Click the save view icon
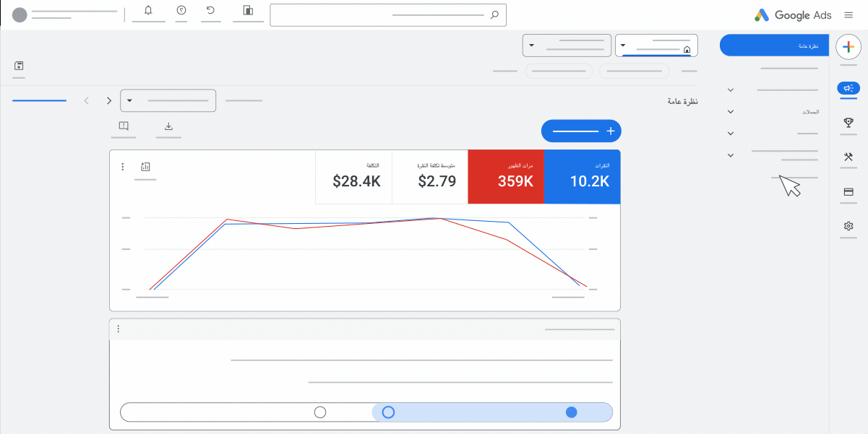The image size is (868, 434). point(19,66)
